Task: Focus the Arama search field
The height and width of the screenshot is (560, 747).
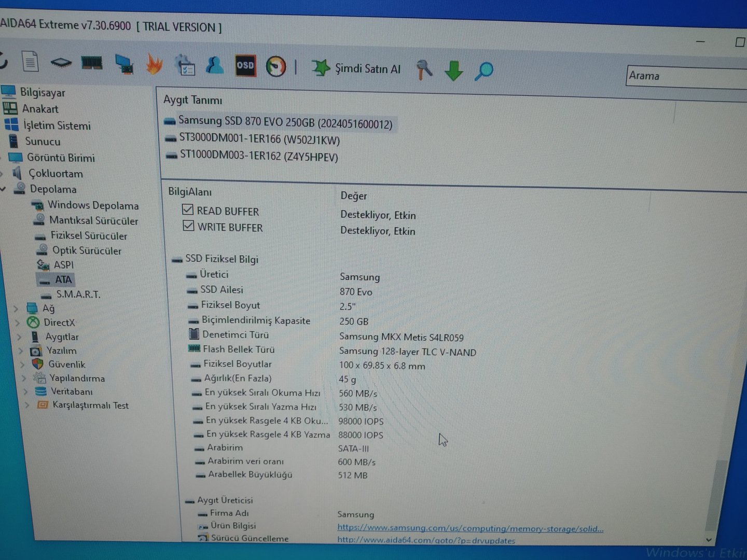Action: click(686, 76)
